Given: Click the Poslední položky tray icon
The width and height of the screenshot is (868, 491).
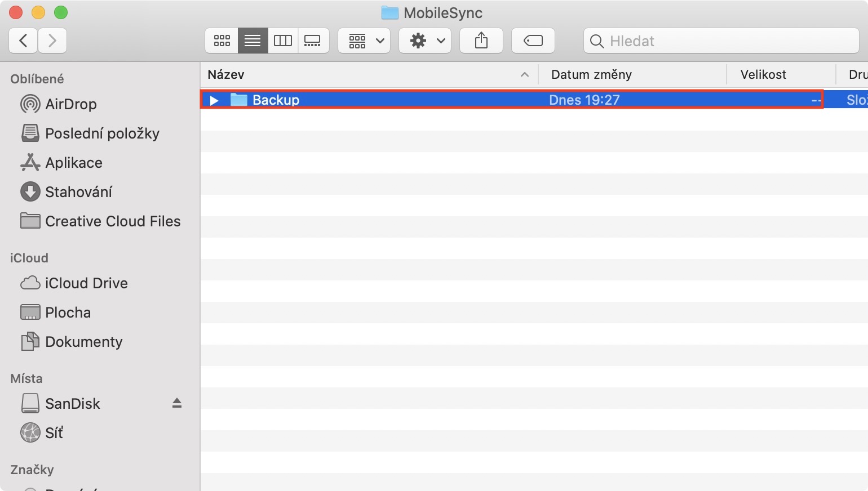Looking at the screenshot, I should pos(30,133).
